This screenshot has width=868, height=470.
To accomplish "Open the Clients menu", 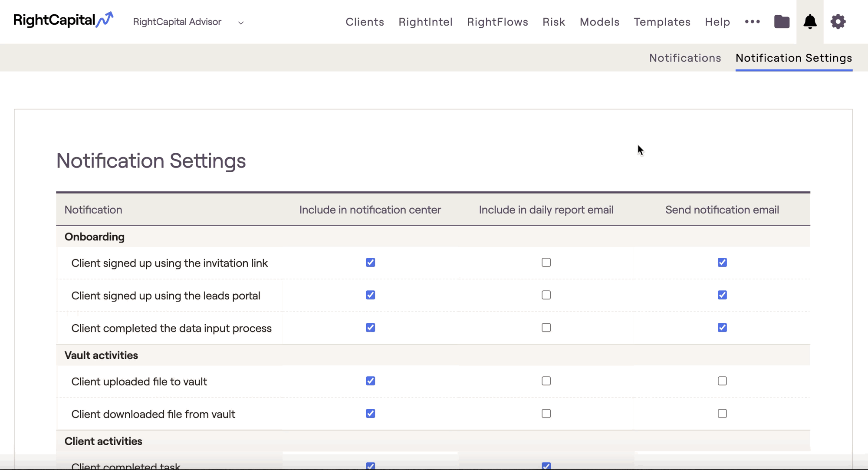I will point(365,22).
